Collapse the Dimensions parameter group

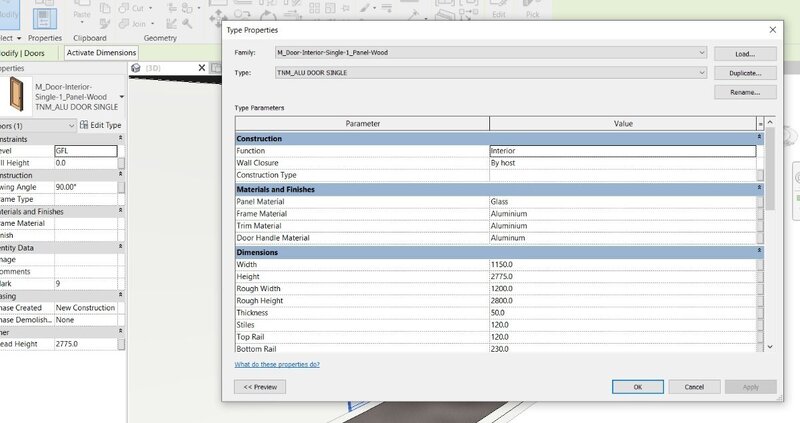(x=760, y=252)
